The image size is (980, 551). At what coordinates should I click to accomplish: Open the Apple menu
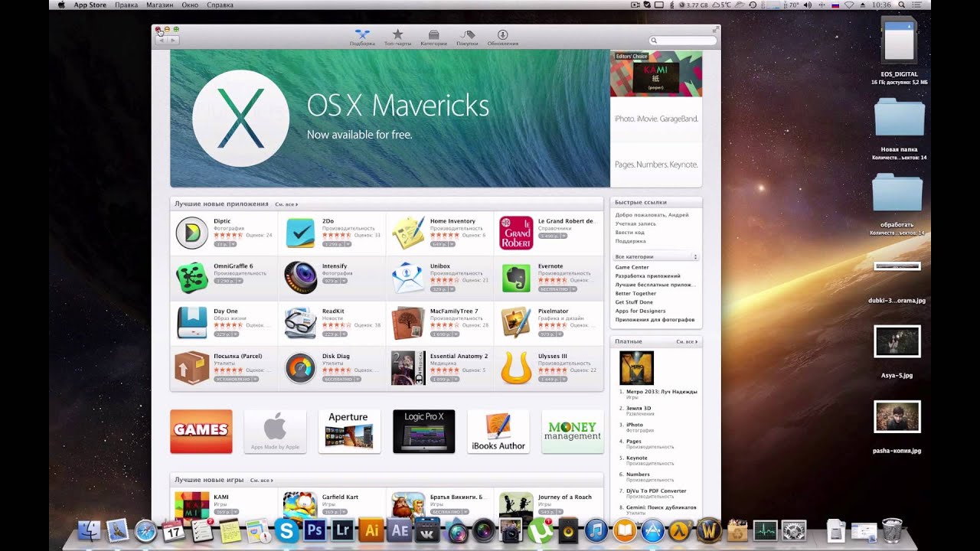[61, 5]
